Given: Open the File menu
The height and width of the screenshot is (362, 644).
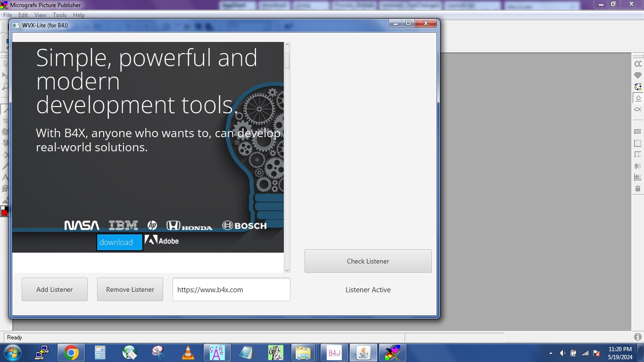Looking at the screenshot, I should 8,15.
